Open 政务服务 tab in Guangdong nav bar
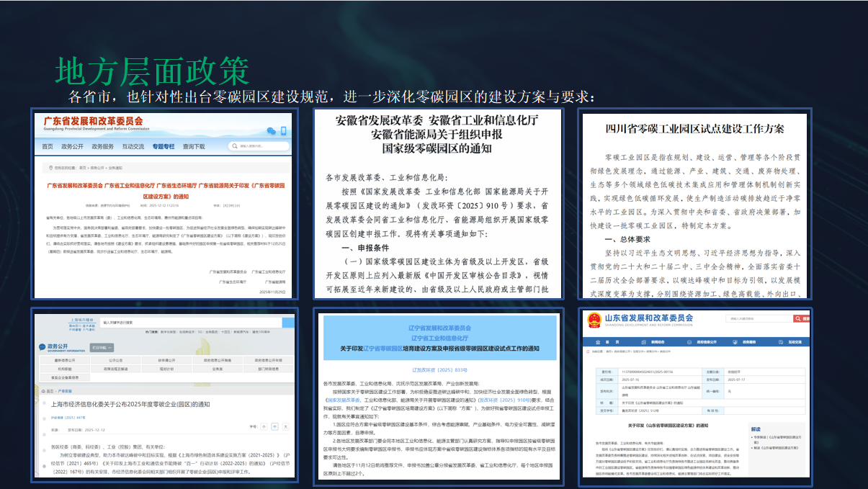Image resolution: width=868 pixels, height=489 pixels. tap(103, 146)
